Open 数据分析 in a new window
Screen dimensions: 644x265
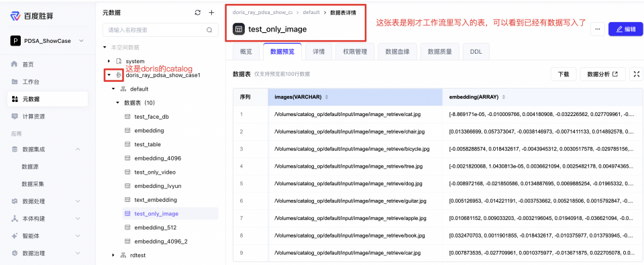pos(602,74)
